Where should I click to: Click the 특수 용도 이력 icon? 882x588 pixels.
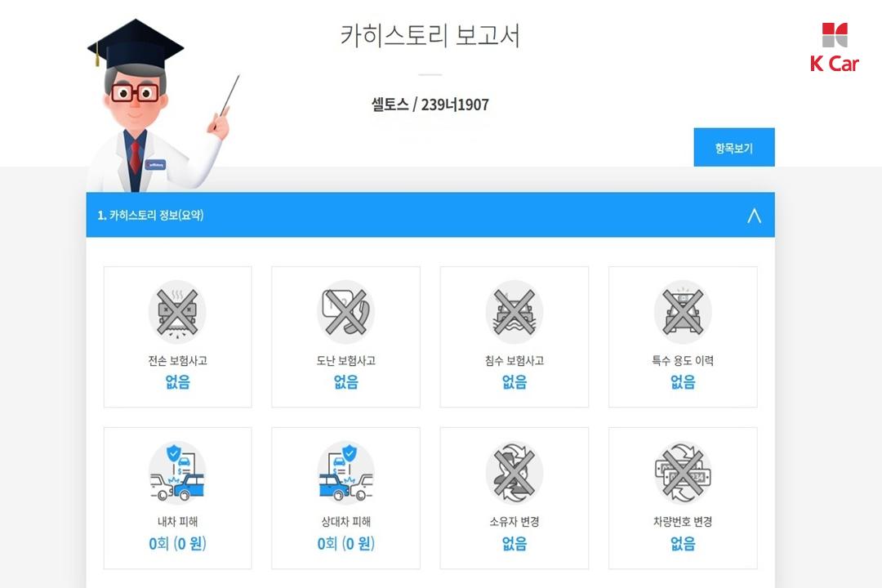(x=683, y=312)
